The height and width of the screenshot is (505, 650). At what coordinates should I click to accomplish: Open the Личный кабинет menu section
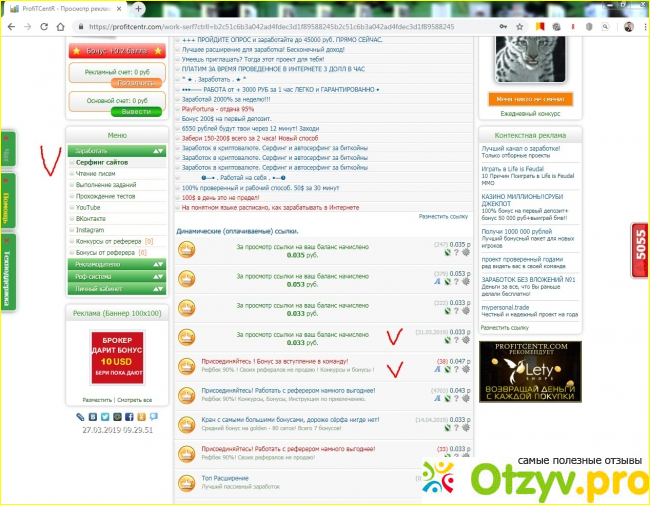(x=117, y=289)
